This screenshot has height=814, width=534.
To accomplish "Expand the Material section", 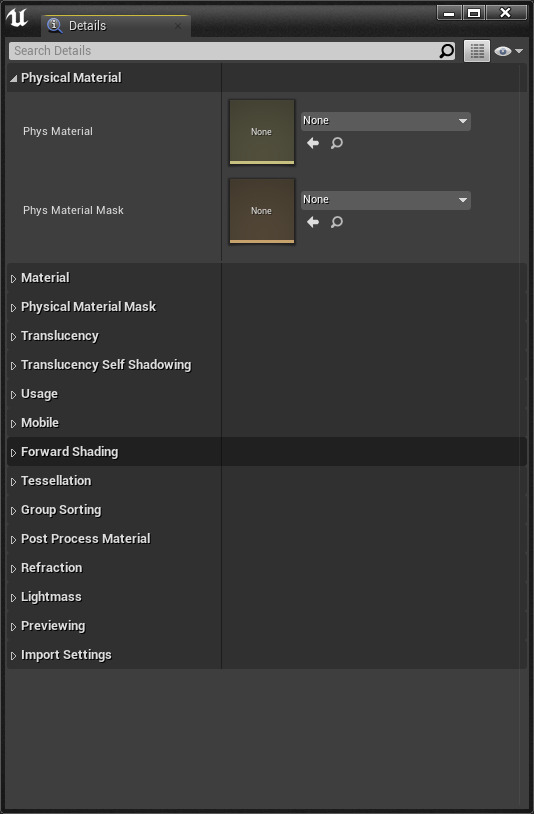I will (x=13, y=279).
